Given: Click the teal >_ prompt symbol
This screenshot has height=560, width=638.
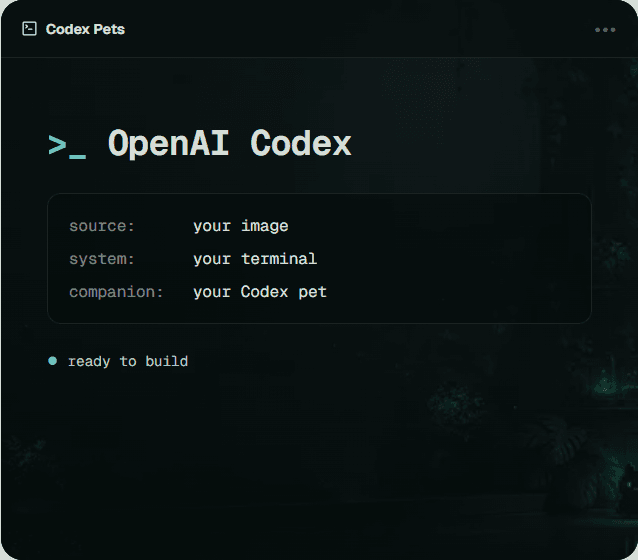Looking at the screenshot, I should point(67,146).
